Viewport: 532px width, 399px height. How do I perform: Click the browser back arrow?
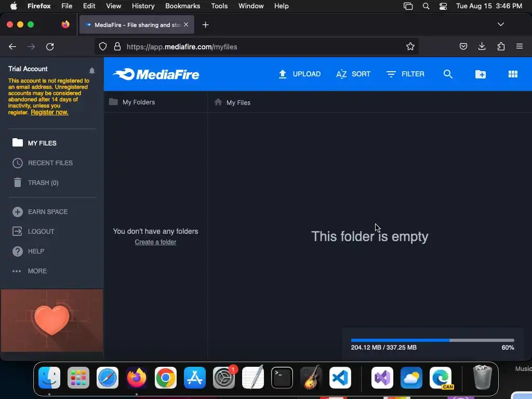coord(12,46)
